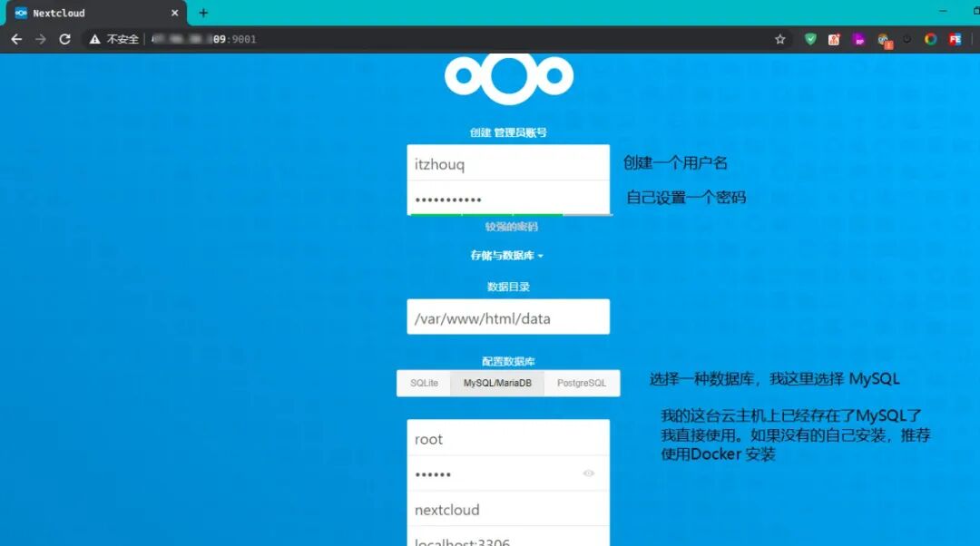
Task: Click the not-secure warning triangle icon
Action: 94,39
